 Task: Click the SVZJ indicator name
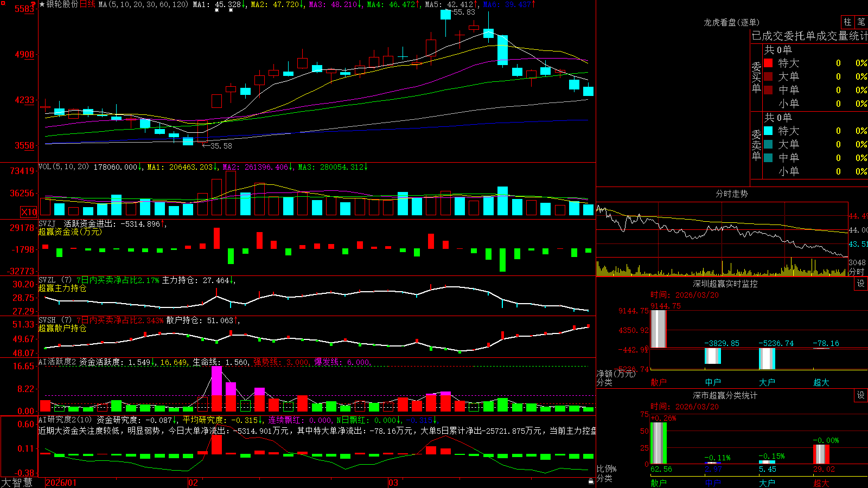coord(47,223)
